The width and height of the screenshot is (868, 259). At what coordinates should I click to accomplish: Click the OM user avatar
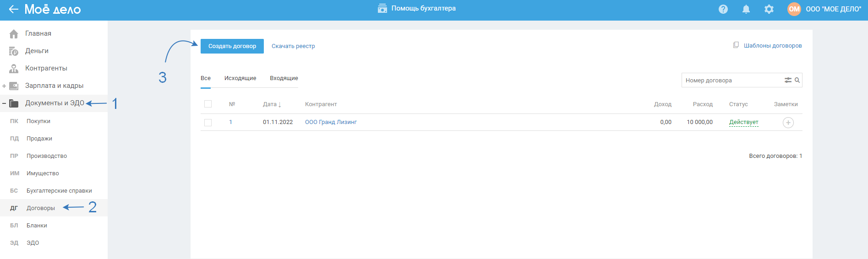click(794, 9)
